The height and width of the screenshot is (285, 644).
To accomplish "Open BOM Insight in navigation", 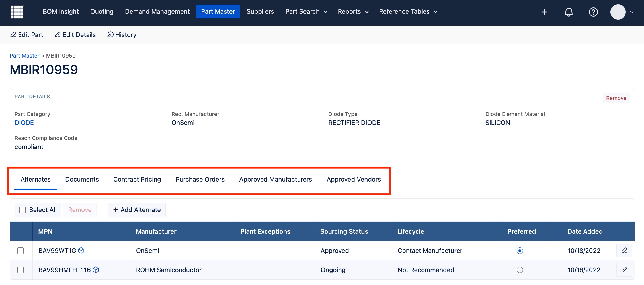I will pos(61,12).
